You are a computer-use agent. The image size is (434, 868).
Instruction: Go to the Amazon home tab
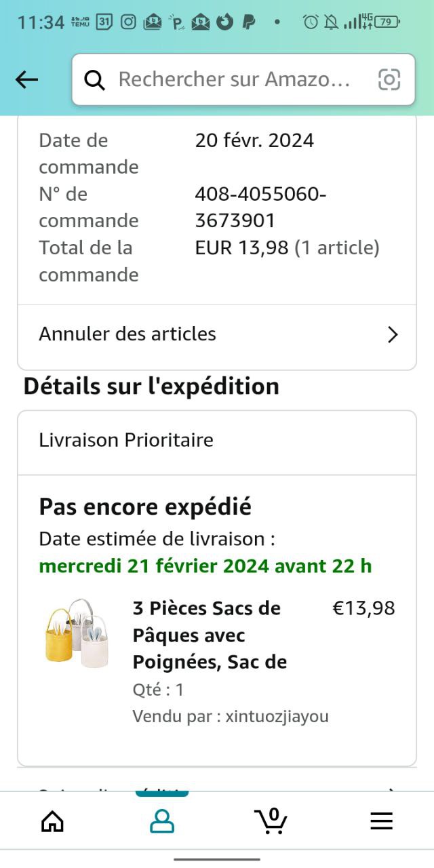click(x=52, y=821)
